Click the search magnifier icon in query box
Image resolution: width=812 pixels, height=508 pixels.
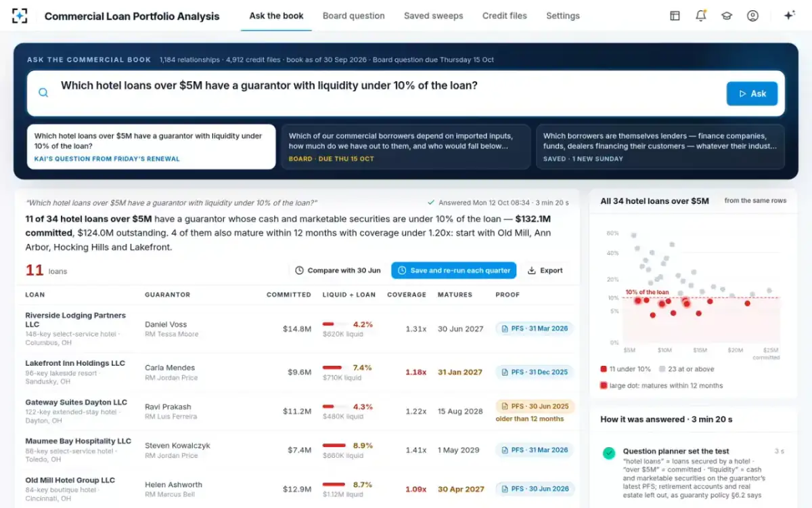pos(43,93)
